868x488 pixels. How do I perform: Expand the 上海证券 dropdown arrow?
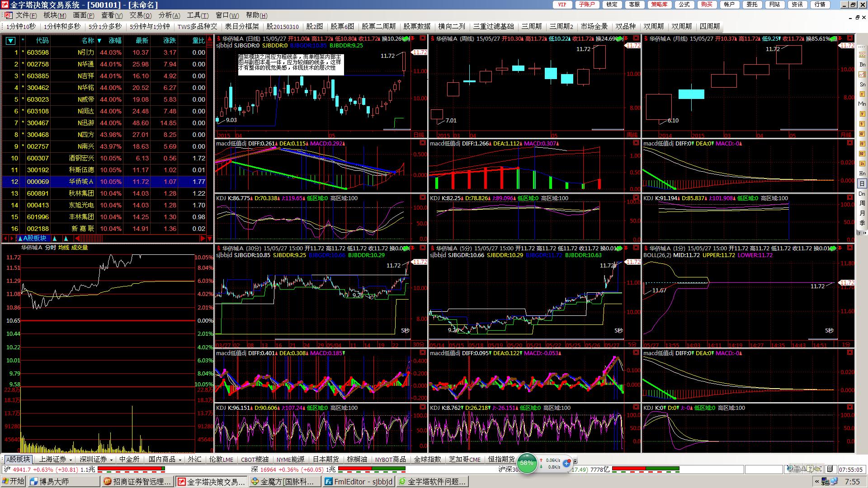click(71, 460)
